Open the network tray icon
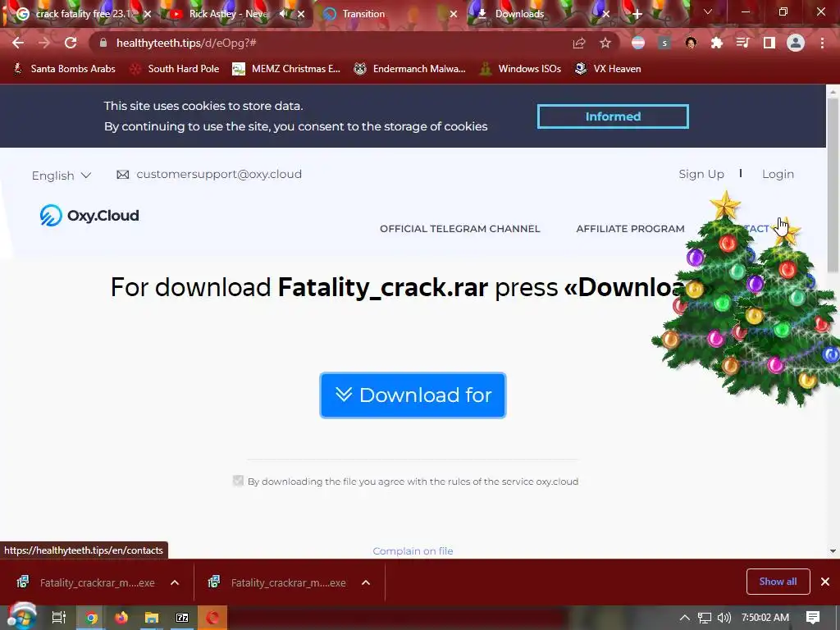Image resolution: width=840 pixels, height=630 pixels. click(705, 618)
